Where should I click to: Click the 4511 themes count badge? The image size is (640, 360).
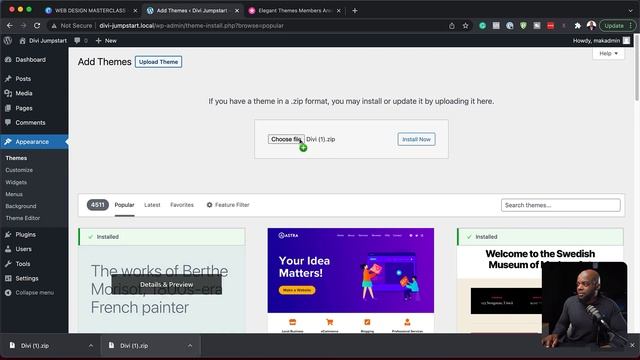[x=98, y=205]
